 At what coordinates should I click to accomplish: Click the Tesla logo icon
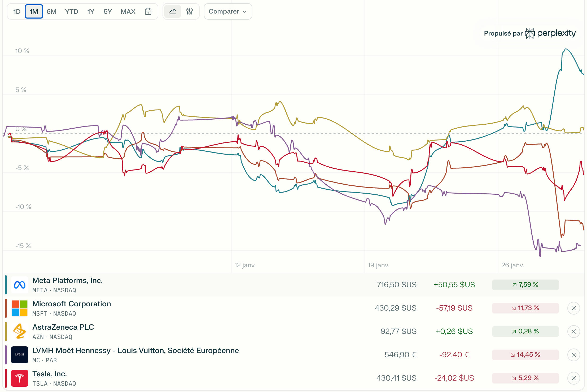(x=20, y=378)
